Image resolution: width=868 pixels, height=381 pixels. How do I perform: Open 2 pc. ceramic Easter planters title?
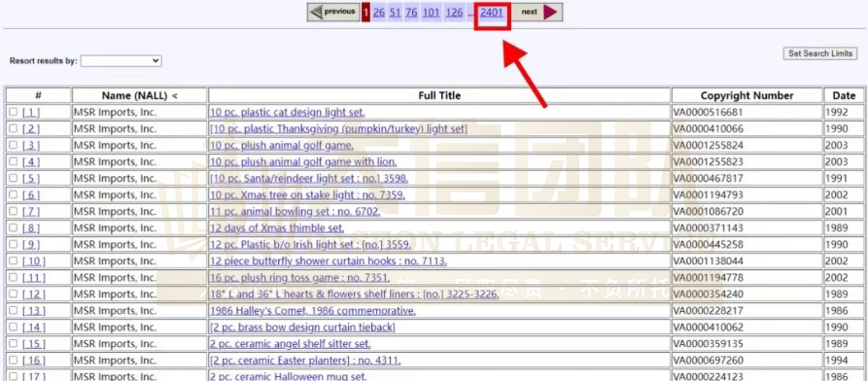[x=305, y=361]
